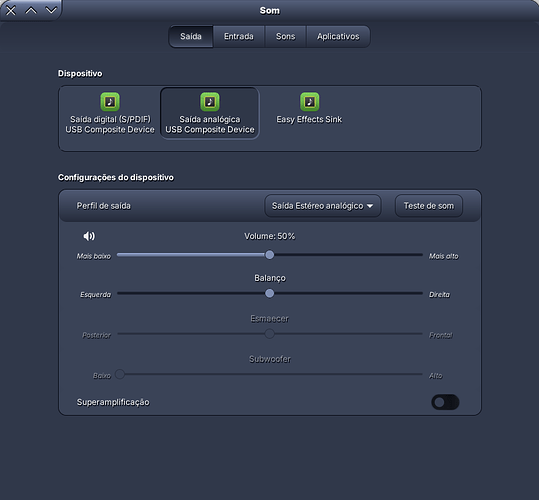
Task: Click the Balanço slider handle
Action: 270,293
